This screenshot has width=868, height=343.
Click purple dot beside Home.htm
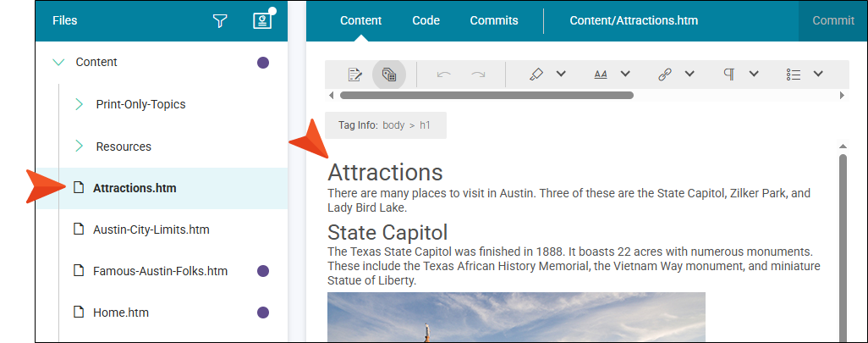tap(263, 313)
